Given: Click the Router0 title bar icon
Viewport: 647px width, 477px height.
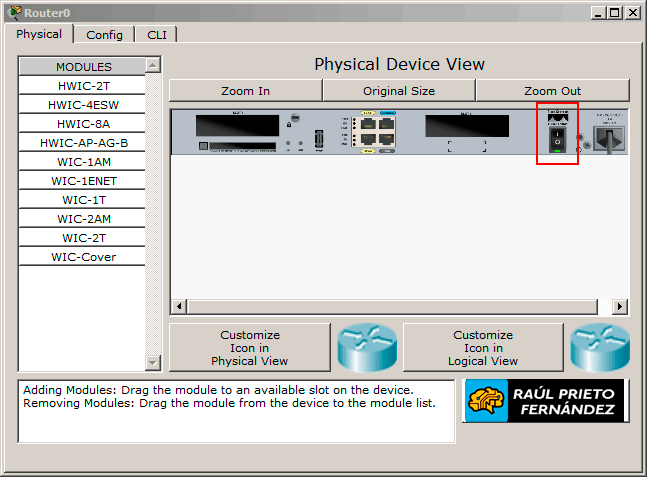Looking at the screenshot, I should 14,12.
